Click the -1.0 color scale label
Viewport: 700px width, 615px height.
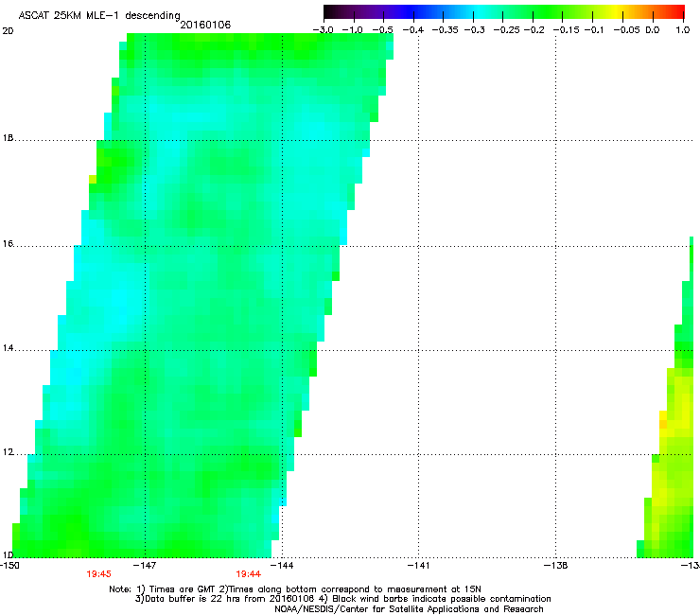pyautogui.click(x=353, y=30)
